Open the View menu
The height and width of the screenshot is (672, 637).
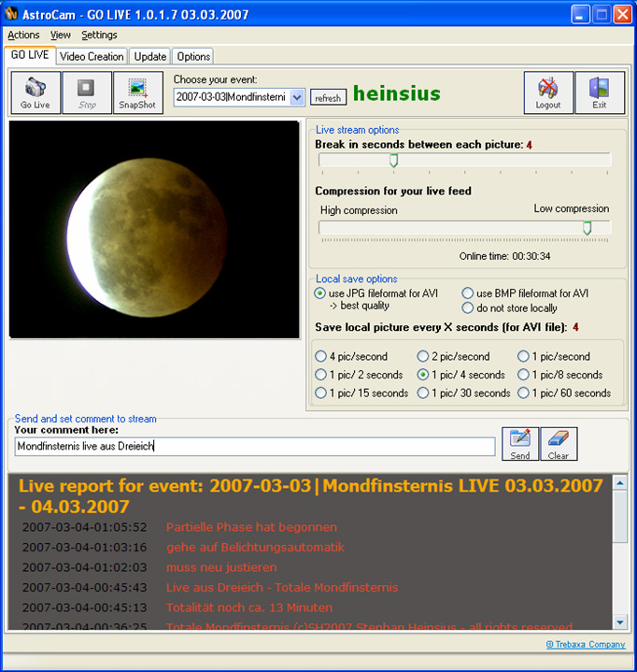click(61, 36)
